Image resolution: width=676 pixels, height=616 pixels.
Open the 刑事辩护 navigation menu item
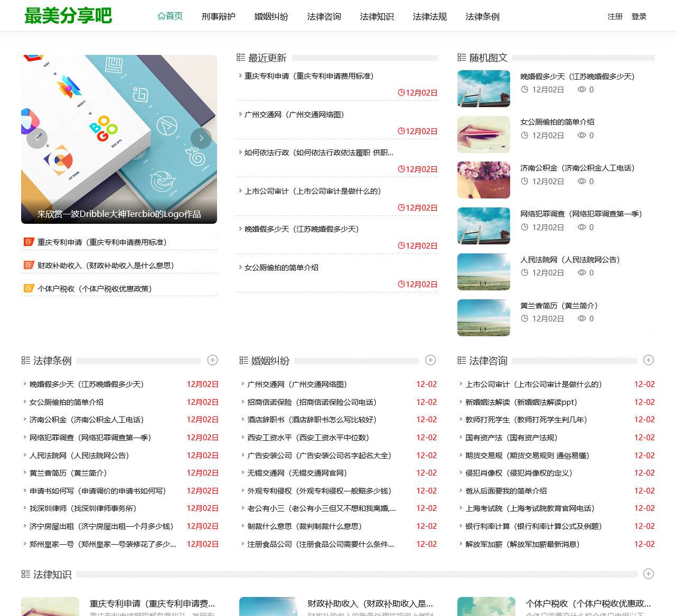click(x=218, y=16)
